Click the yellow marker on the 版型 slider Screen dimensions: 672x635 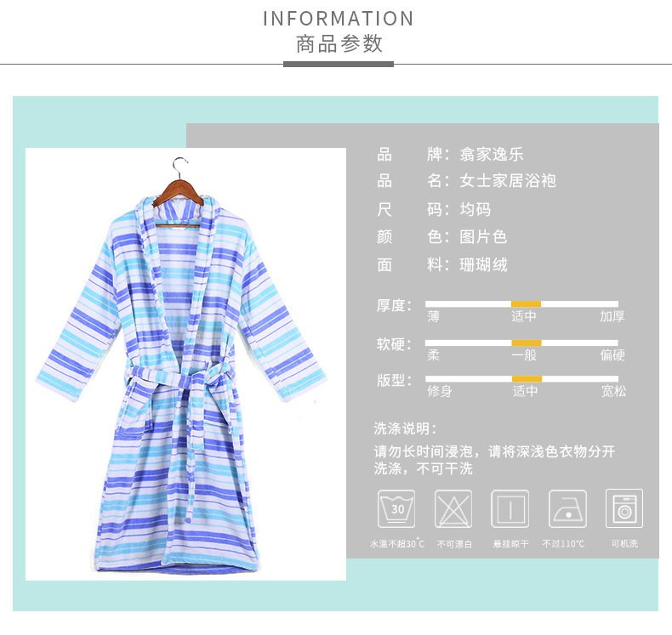click(527, 379)
